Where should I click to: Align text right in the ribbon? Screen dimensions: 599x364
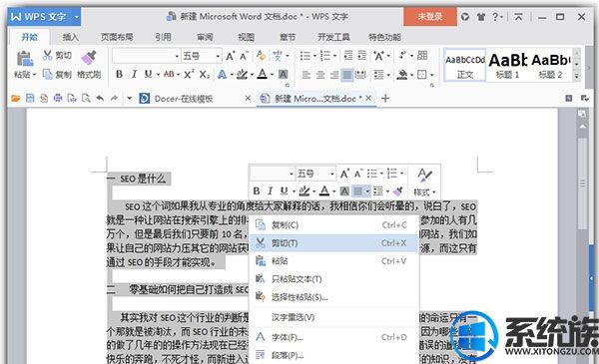point(333,75)
